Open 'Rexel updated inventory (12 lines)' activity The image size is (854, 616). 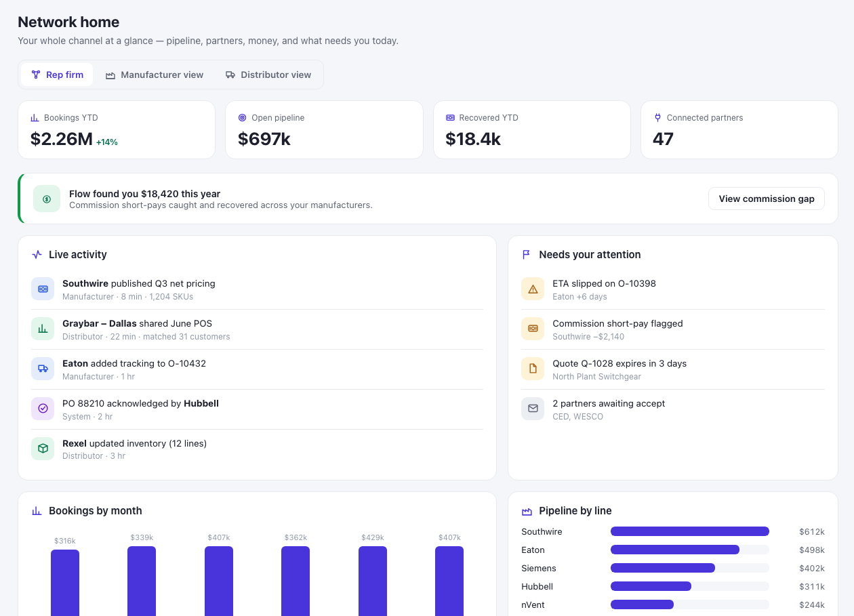click(257, 449)
